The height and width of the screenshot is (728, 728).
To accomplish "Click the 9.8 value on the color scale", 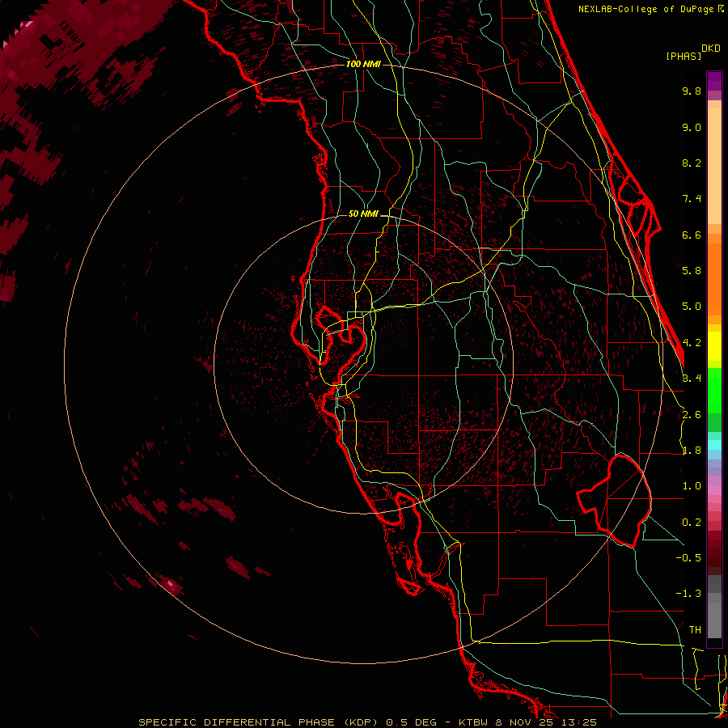I will (x=692, y=91).
